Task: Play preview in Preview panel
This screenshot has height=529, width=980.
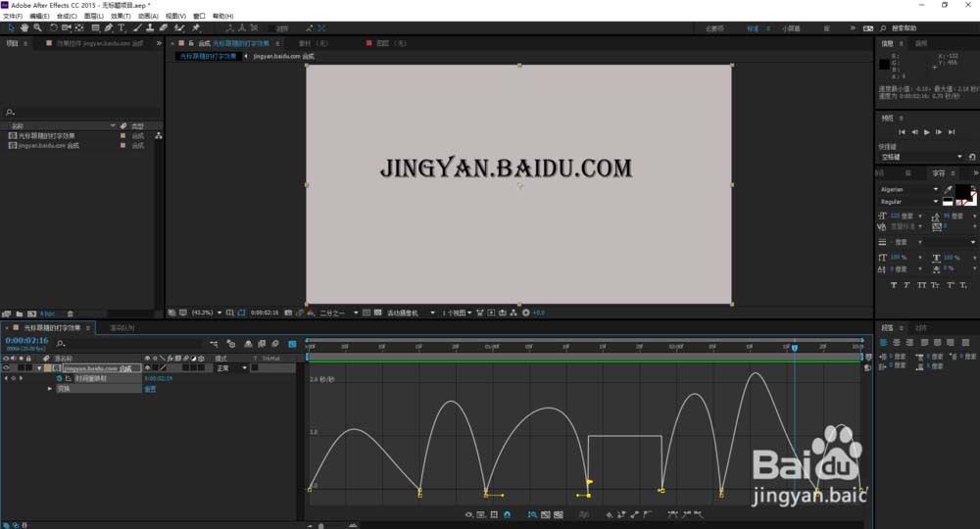Action: 927,132
